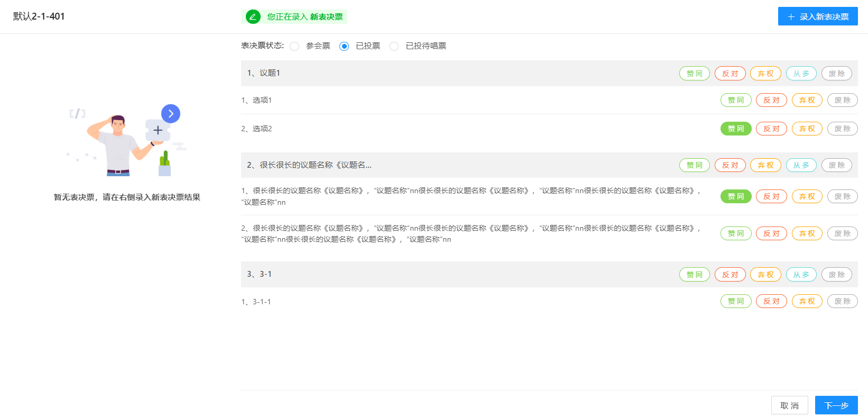Select the 参会票 radio button
868x417 pixels.
pos(295,47)
